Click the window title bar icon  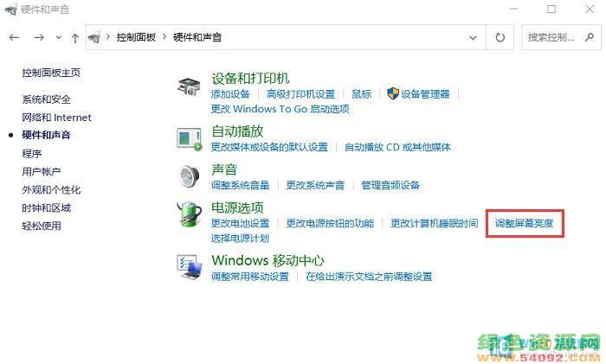[x=10, y=10]
